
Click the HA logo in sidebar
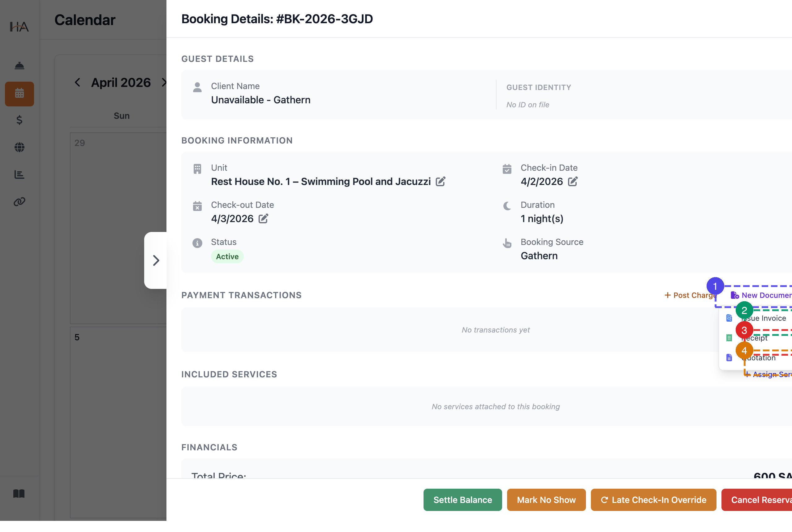(19, 27)
